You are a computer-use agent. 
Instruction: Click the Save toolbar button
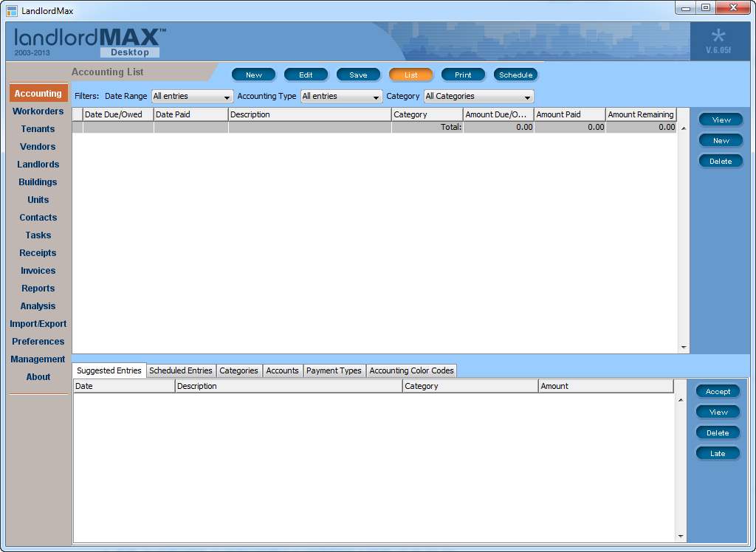click(358, 75)
